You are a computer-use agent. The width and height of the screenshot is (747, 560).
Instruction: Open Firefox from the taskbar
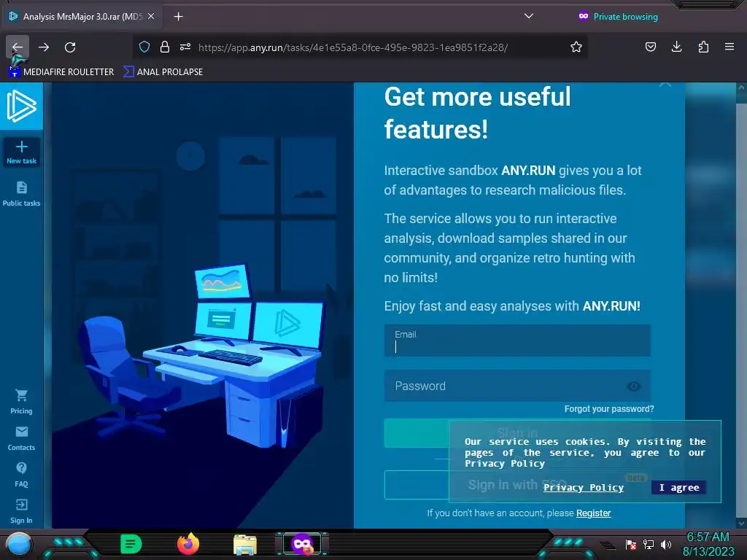click(188, 544)
